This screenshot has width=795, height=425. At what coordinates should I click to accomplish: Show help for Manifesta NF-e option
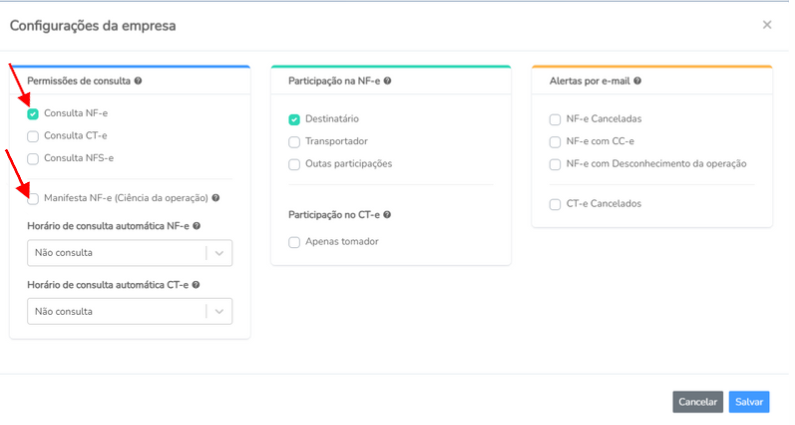(216, 198)
